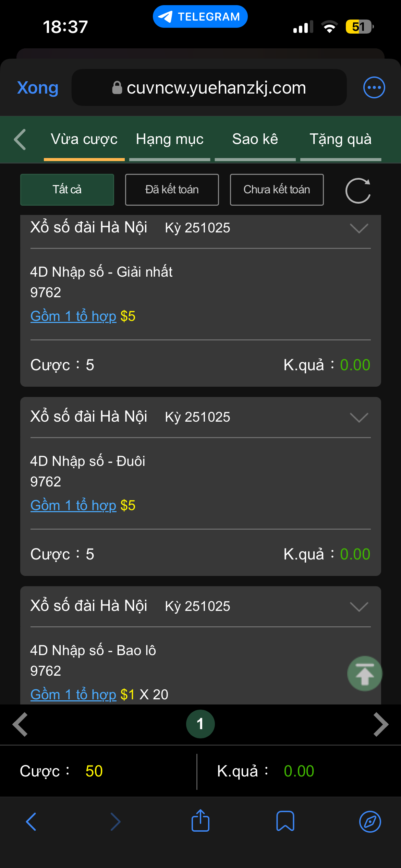Go to the next page arrow in pagination
The height and width of the screenshot is (868, 401).
(x=380, y=724)
